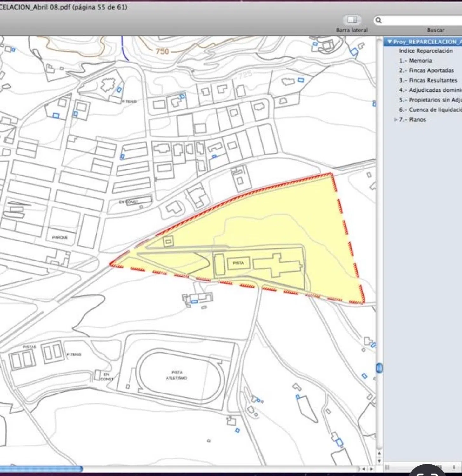Click the sidebar resize grip handle
462x476 pixels.
pyautogui.click(x=387, y=467)
